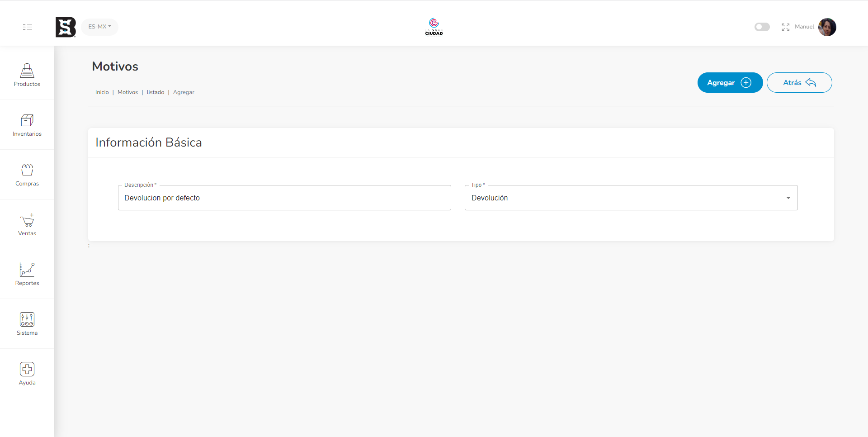Open the Sistema settings section

click(27, 324)
